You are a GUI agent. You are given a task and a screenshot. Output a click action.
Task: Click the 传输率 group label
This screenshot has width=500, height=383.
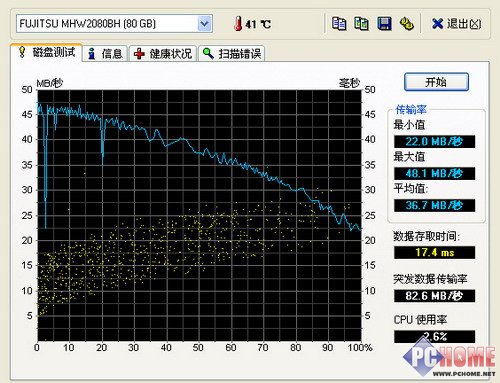[411, 109]
